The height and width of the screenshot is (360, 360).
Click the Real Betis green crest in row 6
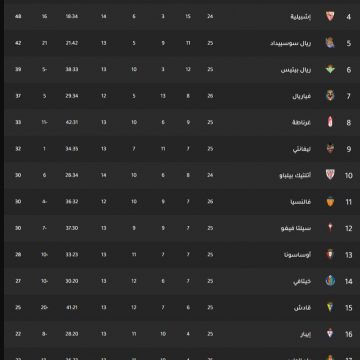click(330, 69)
